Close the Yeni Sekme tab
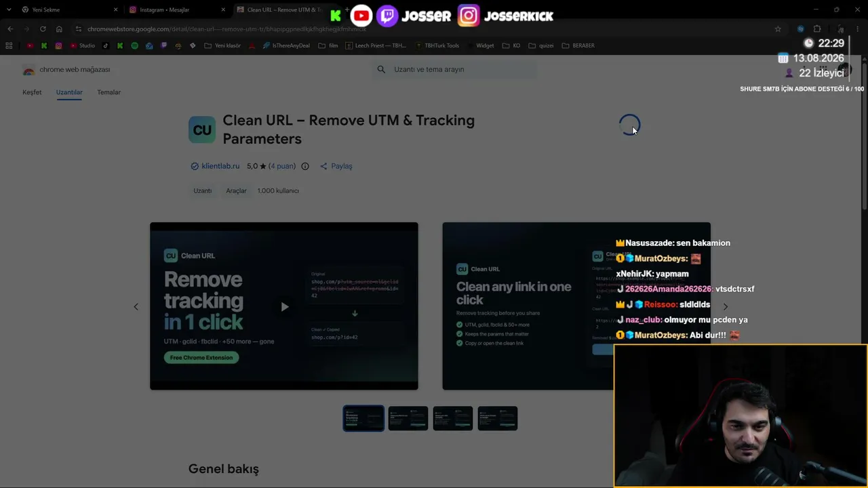 coord(115,9)
